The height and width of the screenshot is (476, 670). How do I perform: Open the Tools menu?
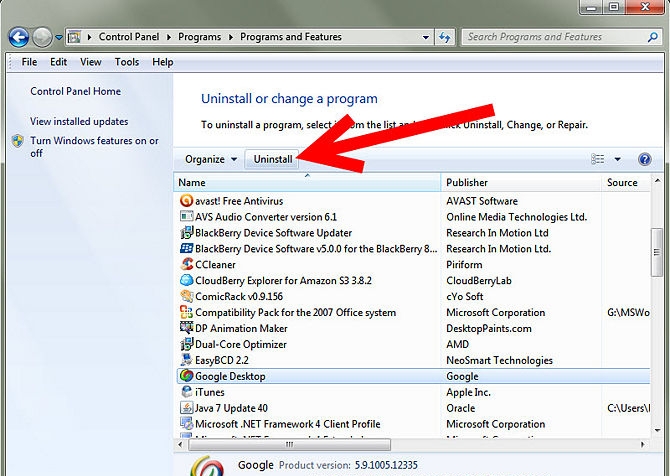coord(127,62)
